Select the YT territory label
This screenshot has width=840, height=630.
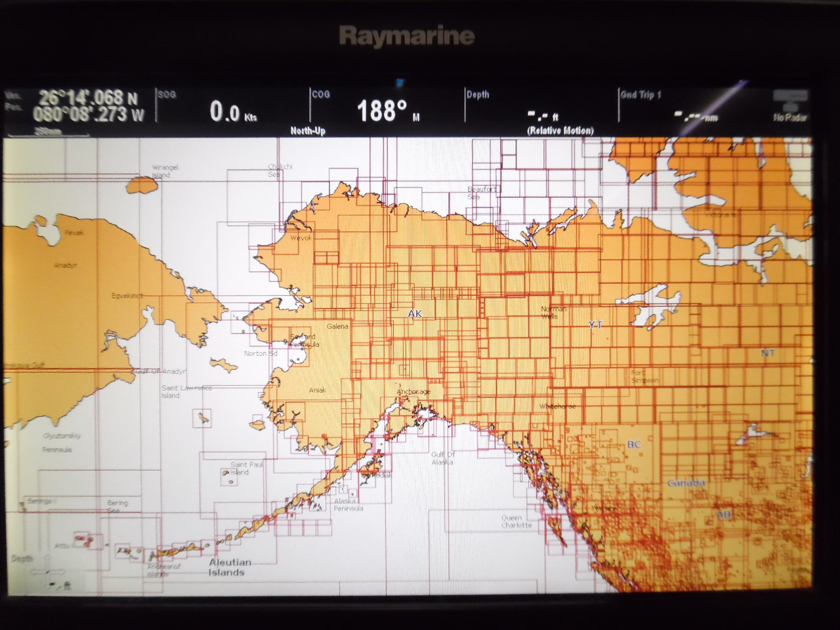pyautogui.click(x=595, y=325)
